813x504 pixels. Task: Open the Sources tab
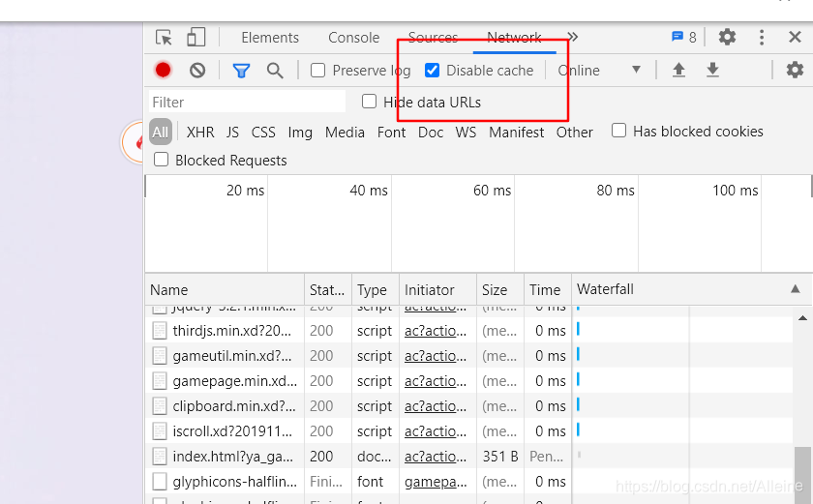point(433,38)
